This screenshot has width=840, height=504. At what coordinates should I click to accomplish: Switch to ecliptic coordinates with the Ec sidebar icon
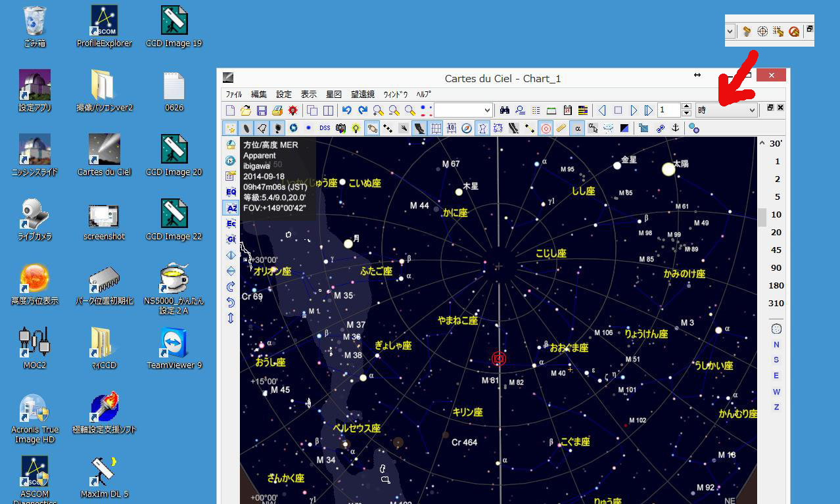pyautogui.click(x=231, y=223)
